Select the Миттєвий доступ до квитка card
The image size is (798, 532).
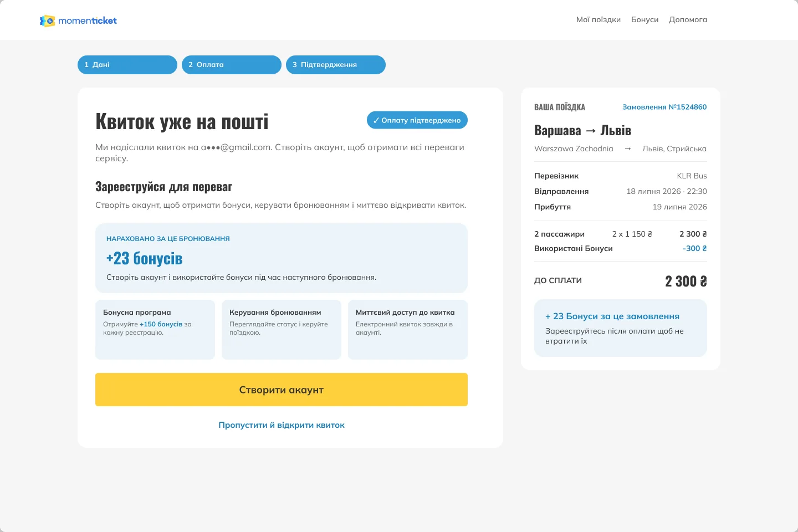coord(408,330)
